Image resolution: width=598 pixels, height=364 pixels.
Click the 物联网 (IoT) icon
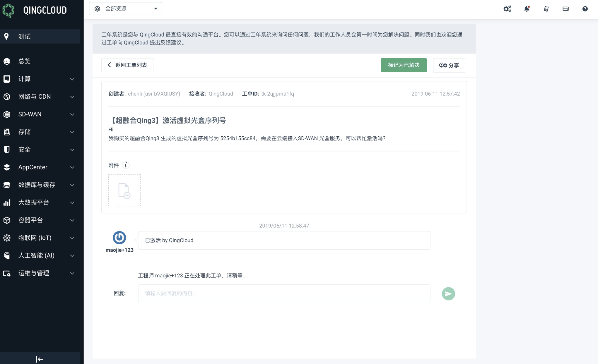(x=7, y=238)
